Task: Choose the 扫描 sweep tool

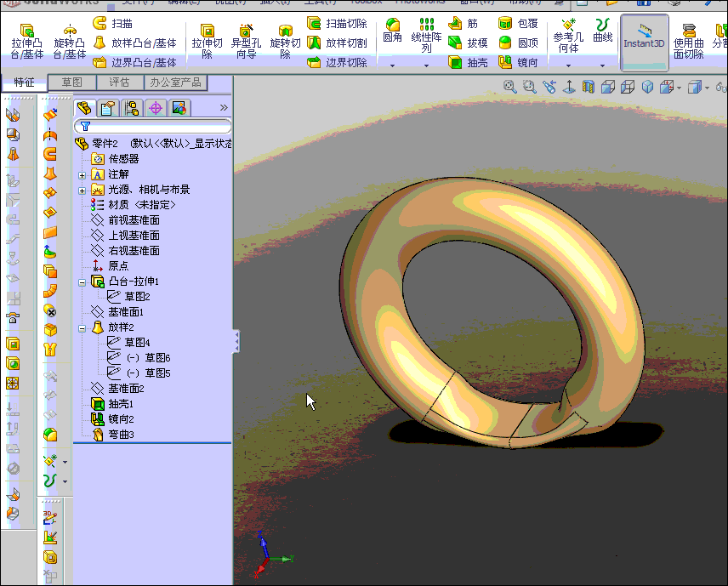Action: click(x=113, y=23)
